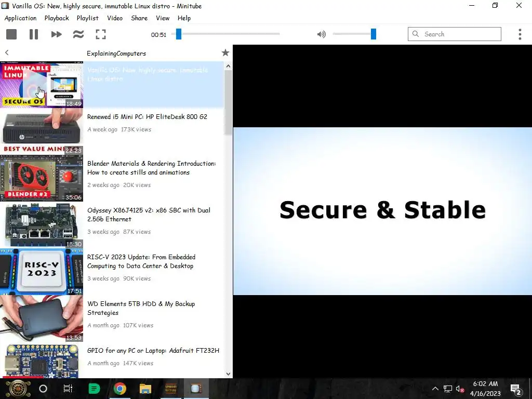The image size is (532, 399).
Task: Select HP EliteDesk thumbnail image
Action: tap(42, 131)
